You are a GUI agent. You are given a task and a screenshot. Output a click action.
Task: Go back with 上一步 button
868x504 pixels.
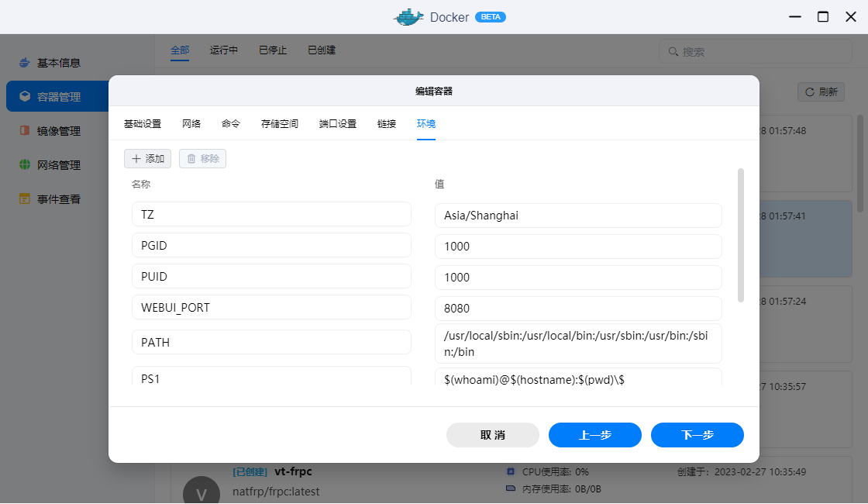(595, 435)
